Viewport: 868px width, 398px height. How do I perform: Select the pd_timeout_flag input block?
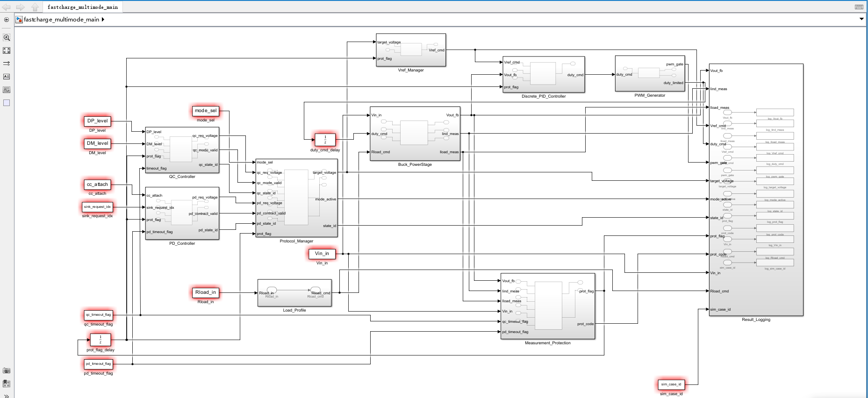(98, 364)
